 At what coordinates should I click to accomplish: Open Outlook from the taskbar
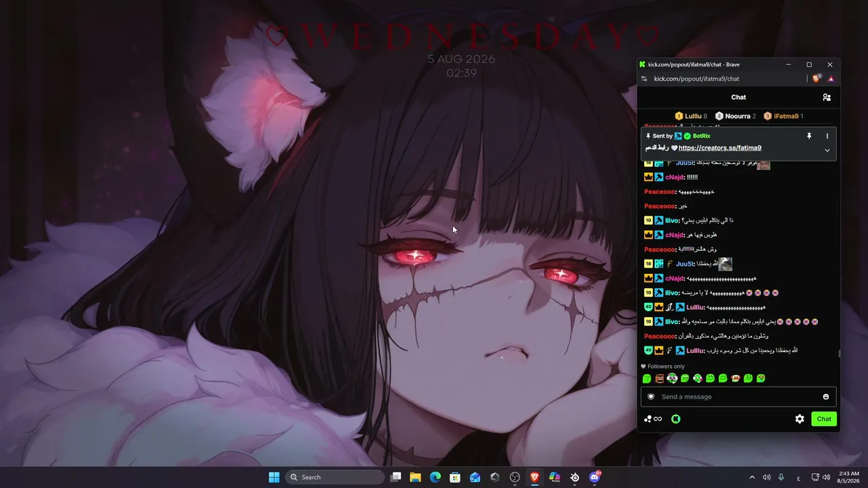pos(475,477)
